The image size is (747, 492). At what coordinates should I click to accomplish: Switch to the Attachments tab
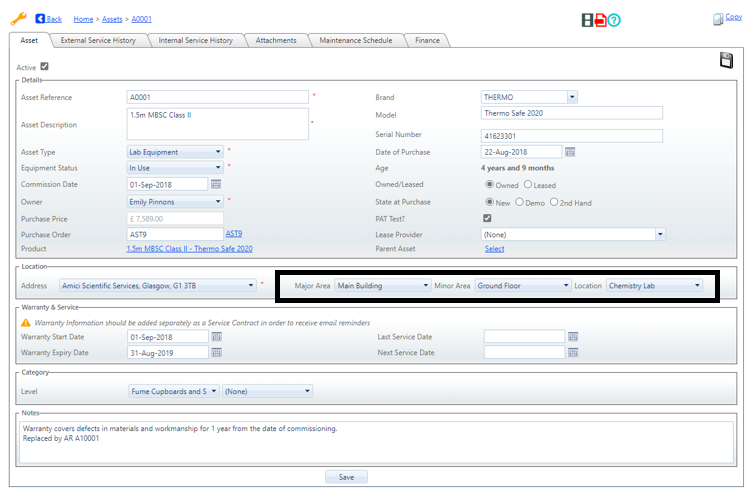276,40
